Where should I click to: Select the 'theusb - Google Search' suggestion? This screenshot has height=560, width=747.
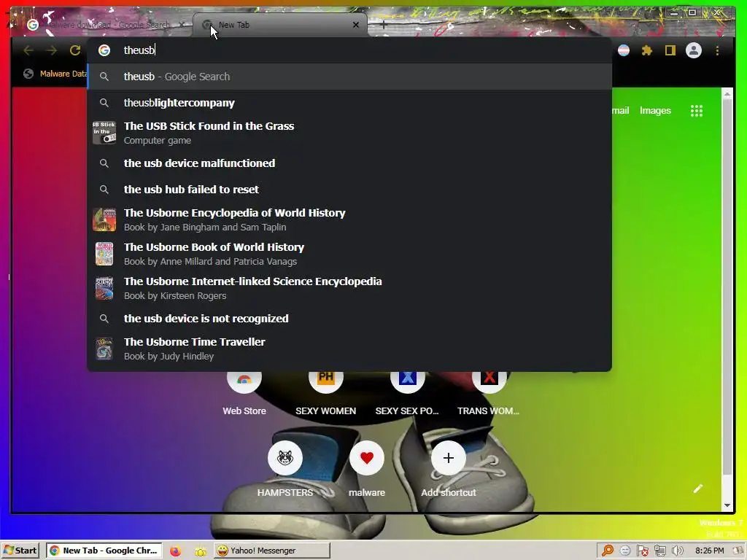pos(349,77)
